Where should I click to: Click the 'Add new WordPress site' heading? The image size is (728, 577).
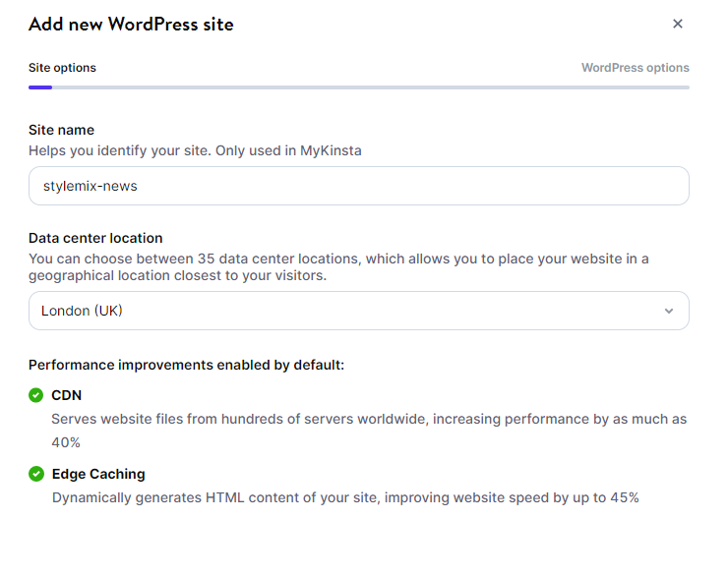click(x=131, y=25)
